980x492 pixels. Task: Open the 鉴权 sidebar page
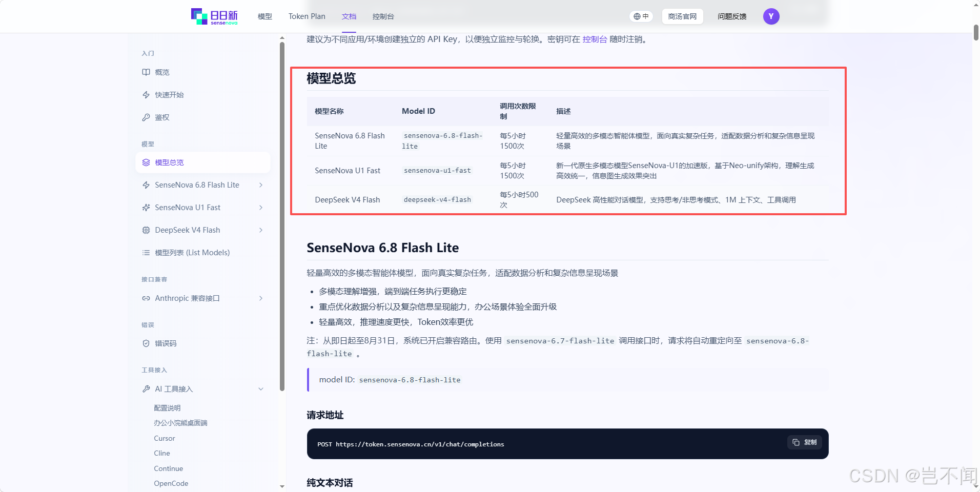tap(162, 117)
